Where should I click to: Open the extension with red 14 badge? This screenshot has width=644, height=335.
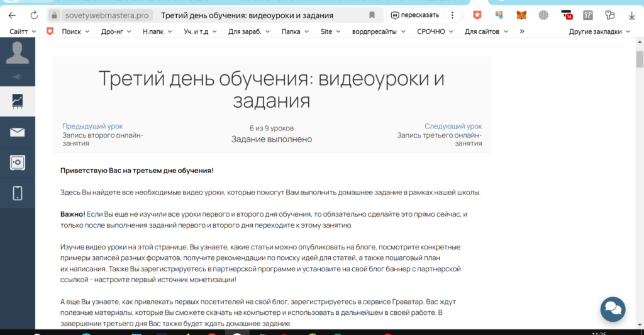coord(567,15)
